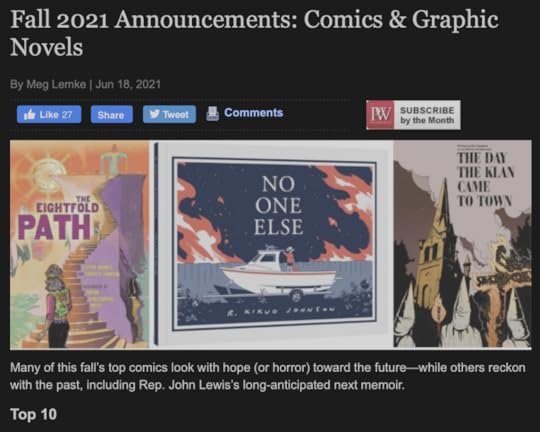This screenshot has height=432, width=540.
Task: Open the Comments link
Action: (253, 113)
